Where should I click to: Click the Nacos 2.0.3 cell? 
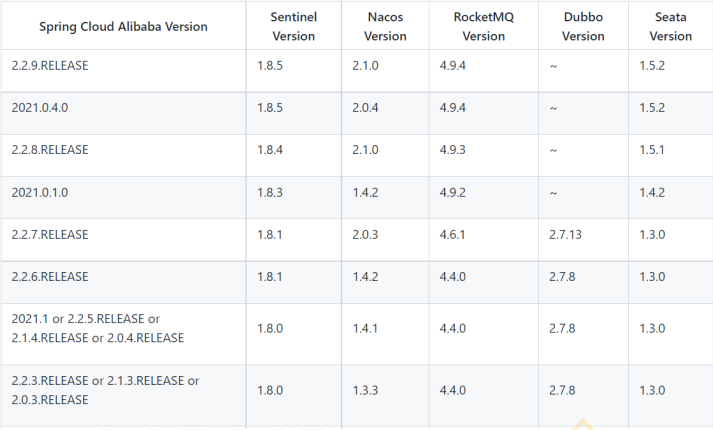tap(365, 235)
